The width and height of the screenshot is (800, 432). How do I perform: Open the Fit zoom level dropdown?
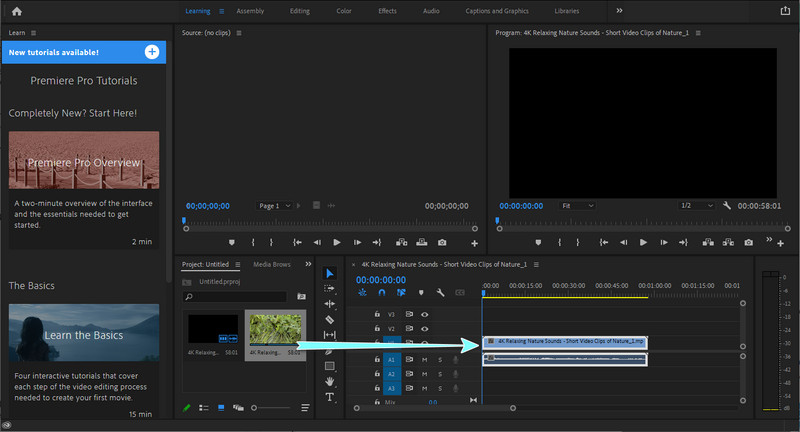click(577, 205)
